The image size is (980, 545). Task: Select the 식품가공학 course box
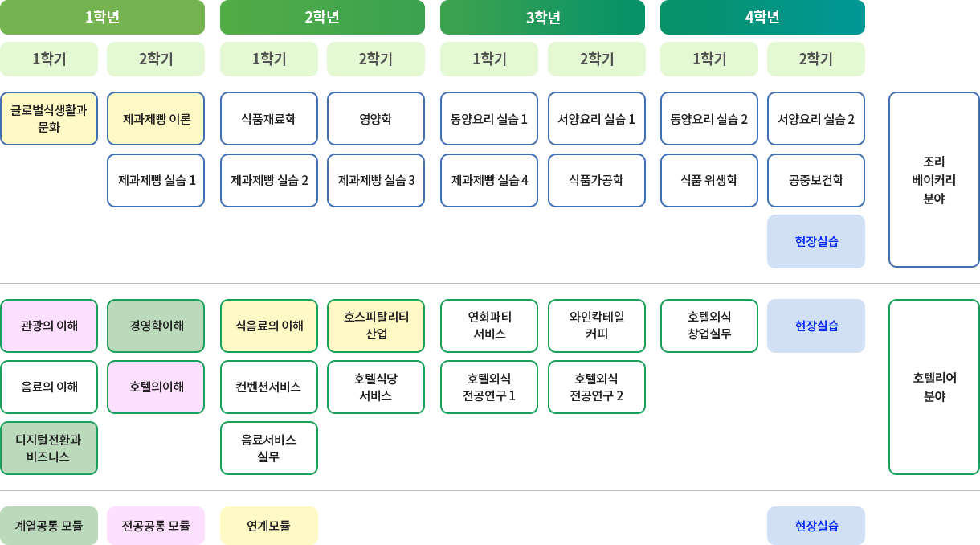[x=597, y=180]
